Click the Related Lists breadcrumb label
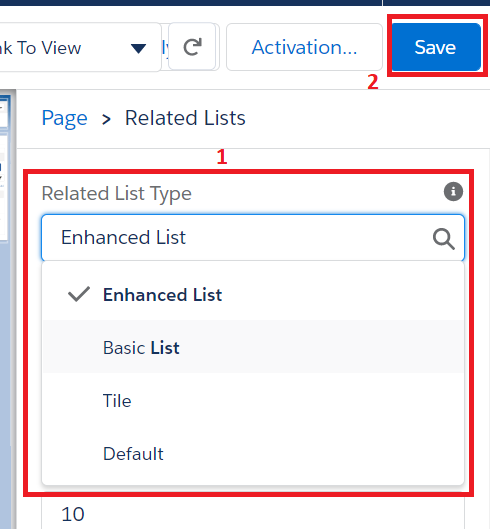 [185, 118]
